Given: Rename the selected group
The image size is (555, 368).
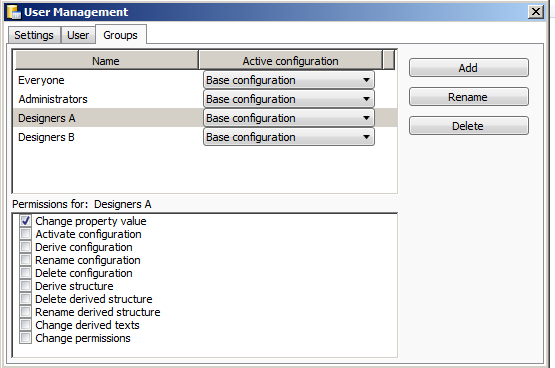Looking at the screenshot, I should tap(469, 97).
